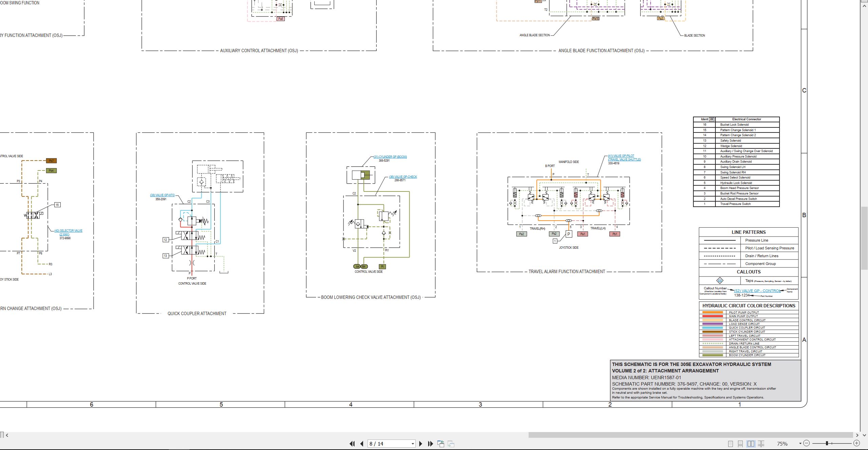Viewport: 868px width, 450px height.
Task: Click the Pb4 port tag
Action: 51,171
